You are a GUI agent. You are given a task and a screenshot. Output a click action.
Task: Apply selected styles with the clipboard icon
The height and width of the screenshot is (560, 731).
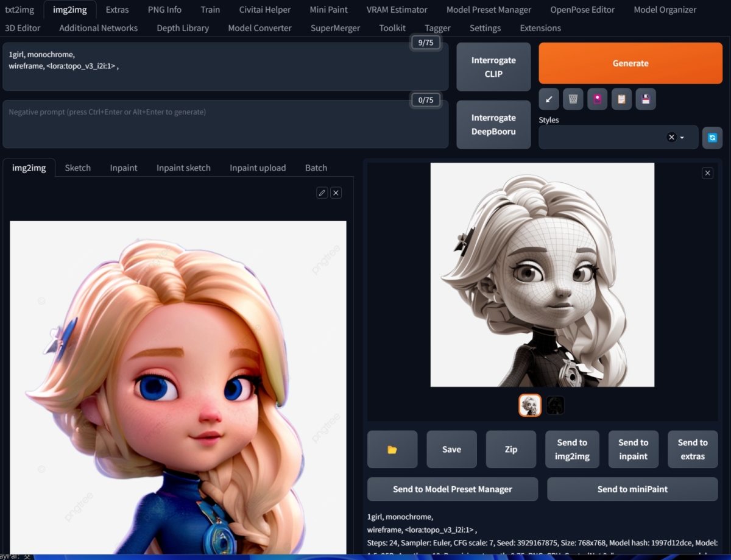(621, 99)
